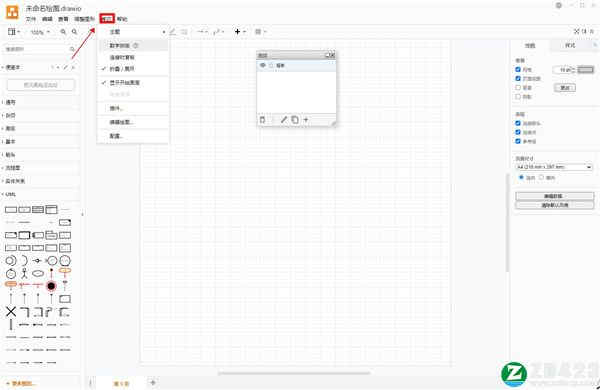Screen dimensions: 600x390
Task: Select the UML actor stick figure shape
Action: 24,273
